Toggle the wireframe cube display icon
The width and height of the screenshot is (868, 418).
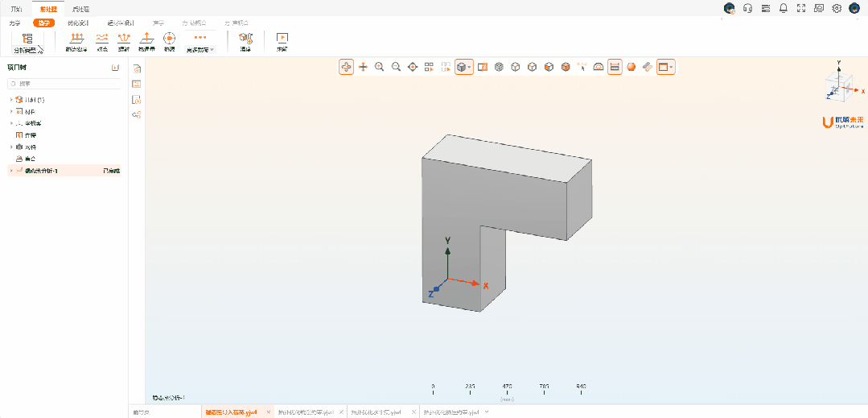pos(499,68)
